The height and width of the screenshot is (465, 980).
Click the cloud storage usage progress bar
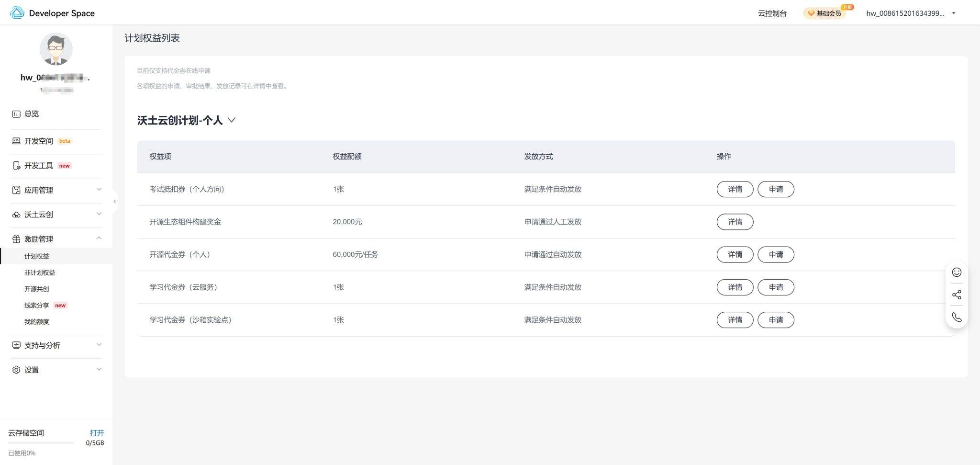pyautogui.click(x=41, y=443)
